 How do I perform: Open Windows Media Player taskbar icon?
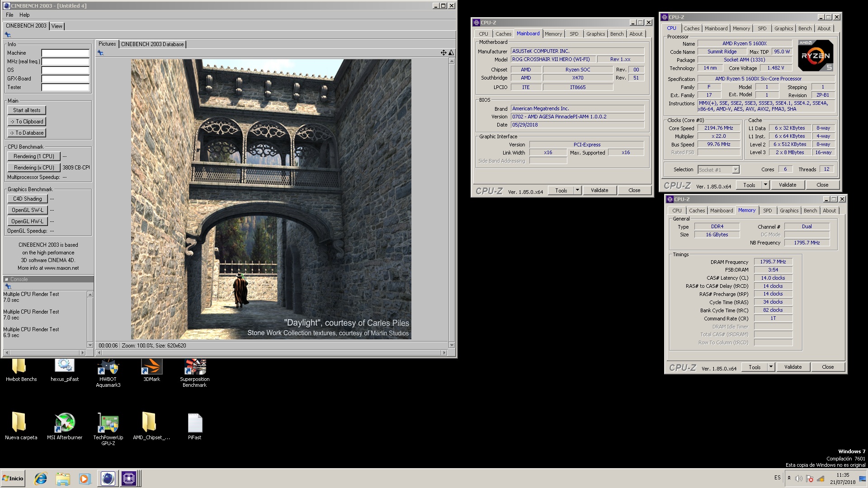[x=85, y=479]
